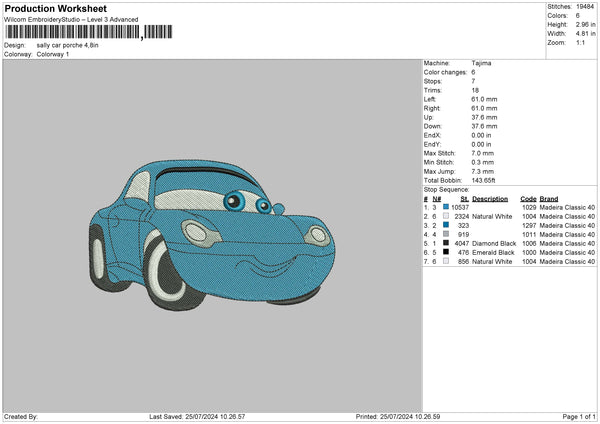Click the Tajima machine value
Image resolution: width=600 pixels, height=424 pixels.
[x=481, y=62]
